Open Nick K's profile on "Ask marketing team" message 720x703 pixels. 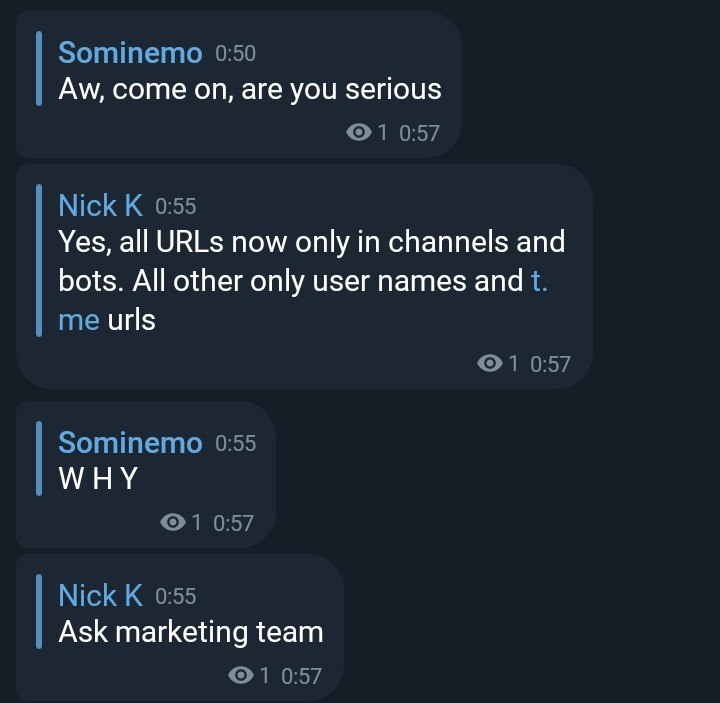(x=101, y=596)
